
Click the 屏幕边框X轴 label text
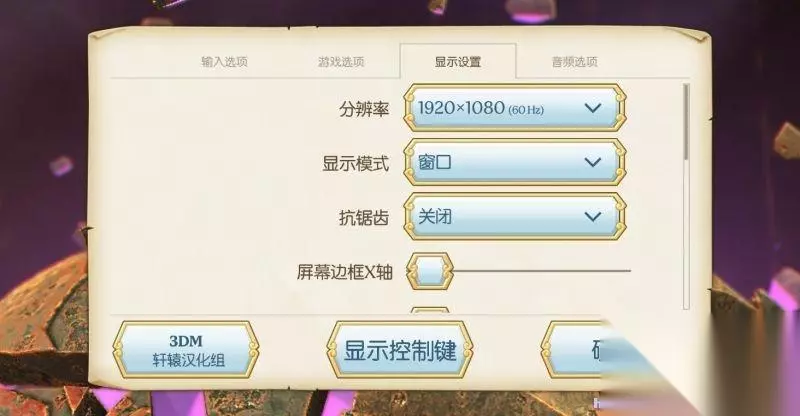(x=344, y=272)
